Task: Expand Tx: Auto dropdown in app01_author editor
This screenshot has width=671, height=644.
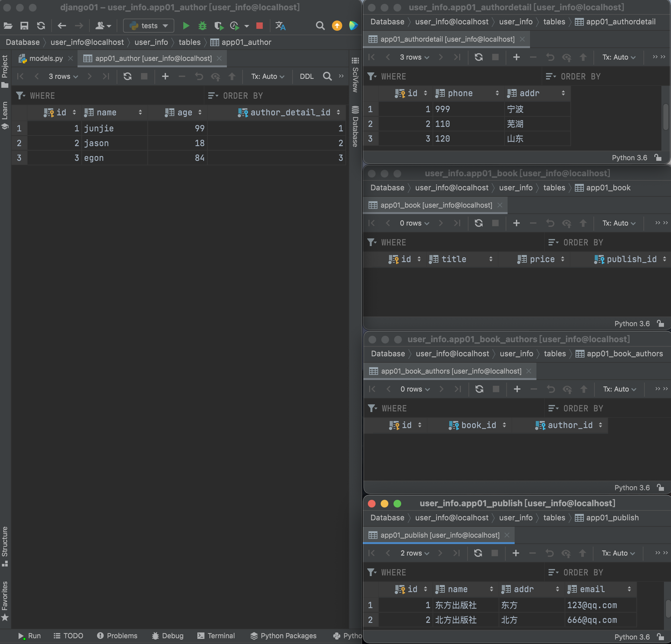Action: click(267, 76)
